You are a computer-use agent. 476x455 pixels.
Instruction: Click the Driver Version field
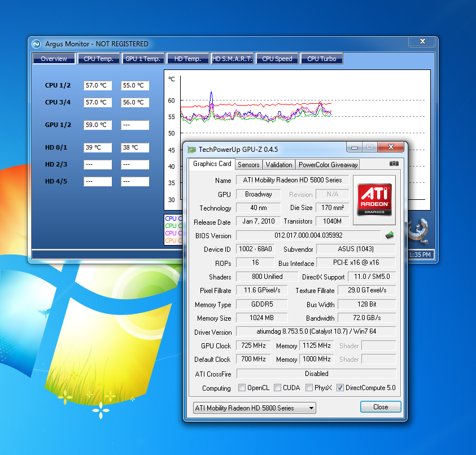coord(316,331)
